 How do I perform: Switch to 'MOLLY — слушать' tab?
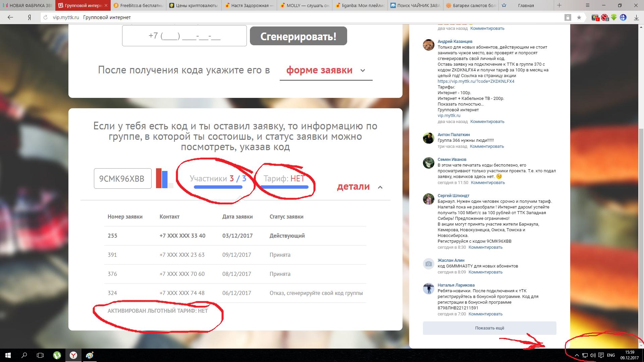pos(305,5)
